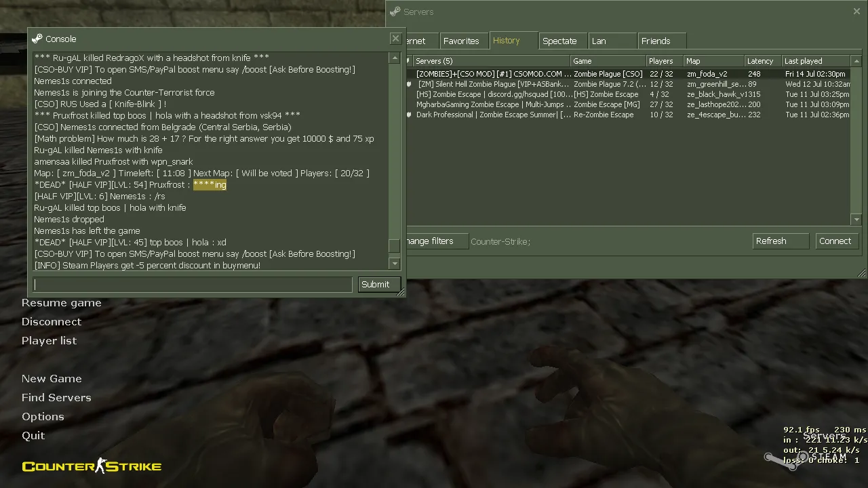Click the Console window resize grip
This screenshot has width=868, height=488.
400,292
